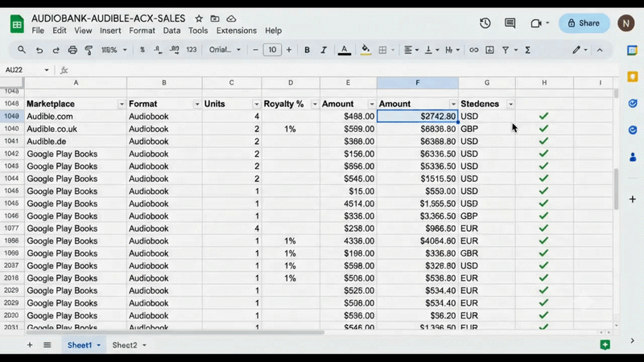644x362 pixels.
Task: Open the Help menu
Action: click(x=273, y=31)
